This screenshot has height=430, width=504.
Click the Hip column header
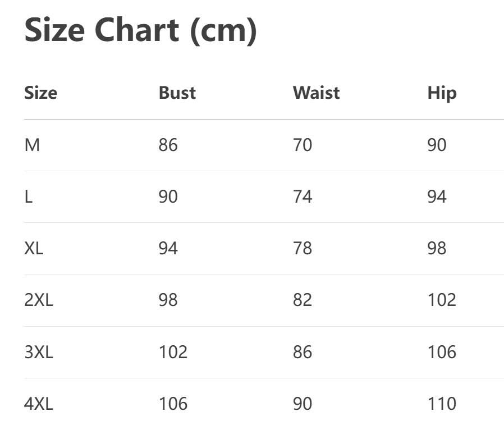pos(442,93)
